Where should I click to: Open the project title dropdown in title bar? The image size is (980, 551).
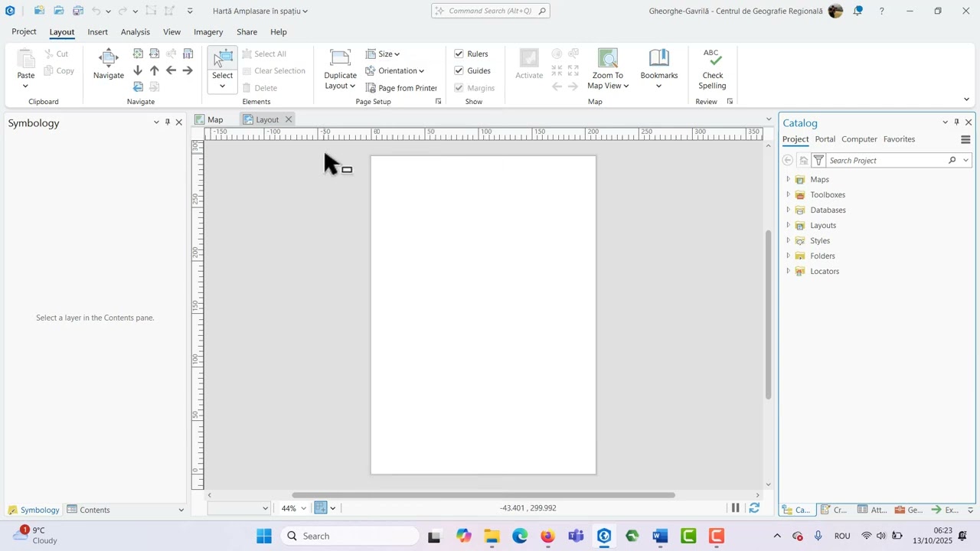[x=305, y=11]
